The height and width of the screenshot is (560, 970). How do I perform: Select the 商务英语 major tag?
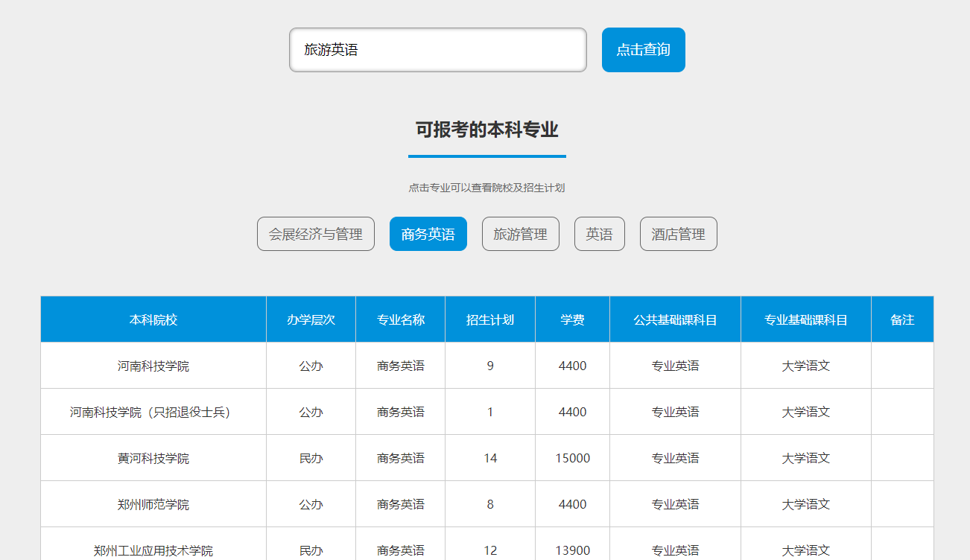tap(428, 234)
